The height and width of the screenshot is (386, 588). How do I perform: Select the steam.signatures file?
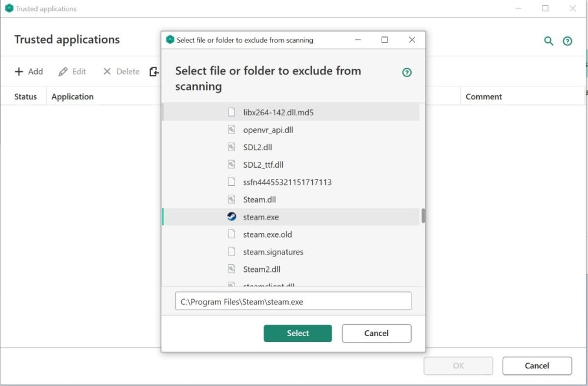pos(273,251)
